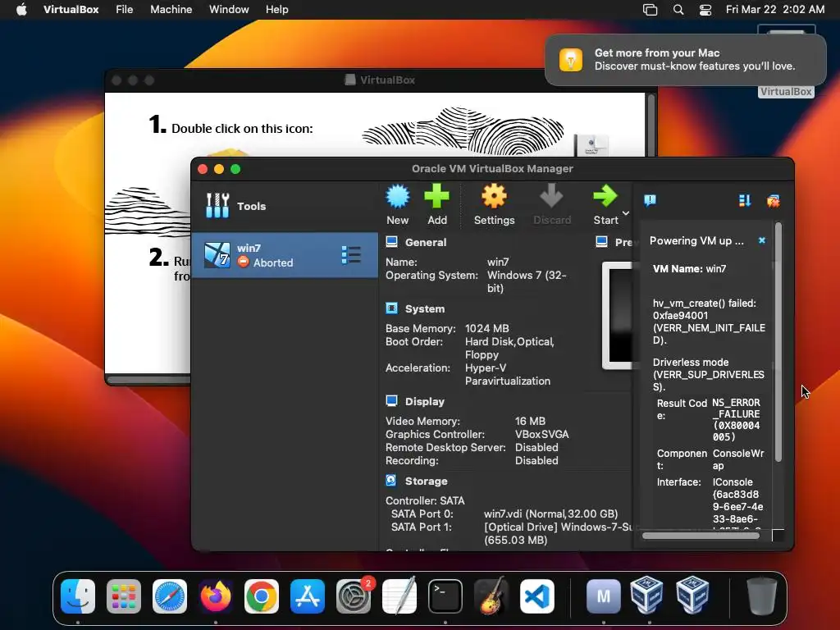Viewport: 840px width, 630px height.
Task: Launch Google Chrome from the Dock
Action: pos(262,596)
